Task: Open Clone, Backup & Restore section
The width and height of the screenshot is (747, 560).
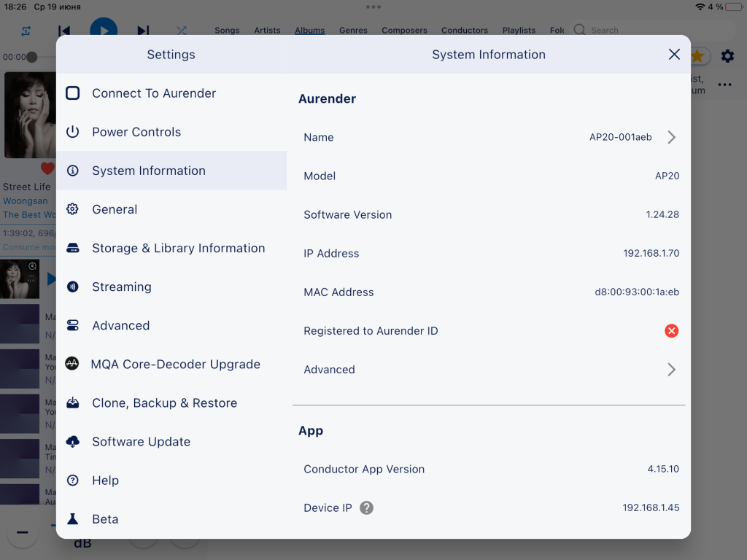Action: click(x=171, y=402)
